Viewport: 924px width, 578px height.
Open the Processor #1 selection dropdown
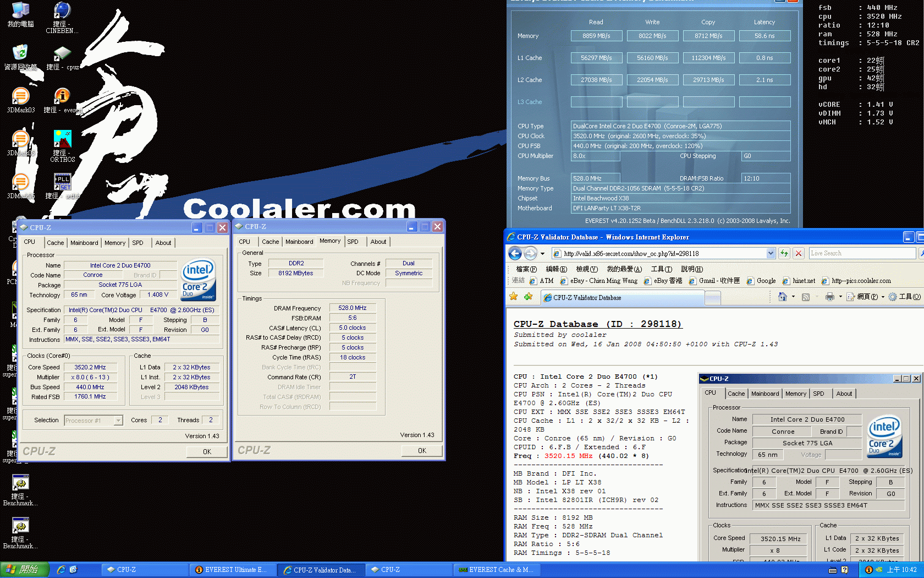coord(118,421)
